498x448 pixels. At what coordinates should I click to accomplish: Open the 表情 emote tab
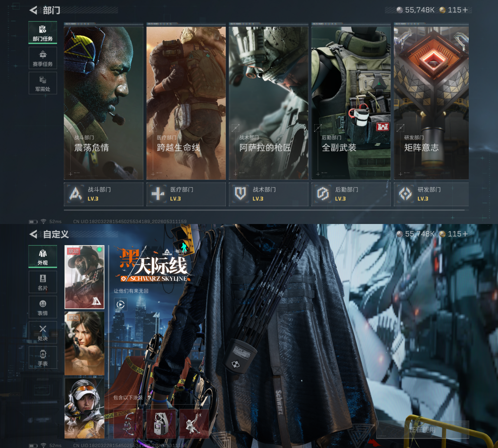[42, 307]
